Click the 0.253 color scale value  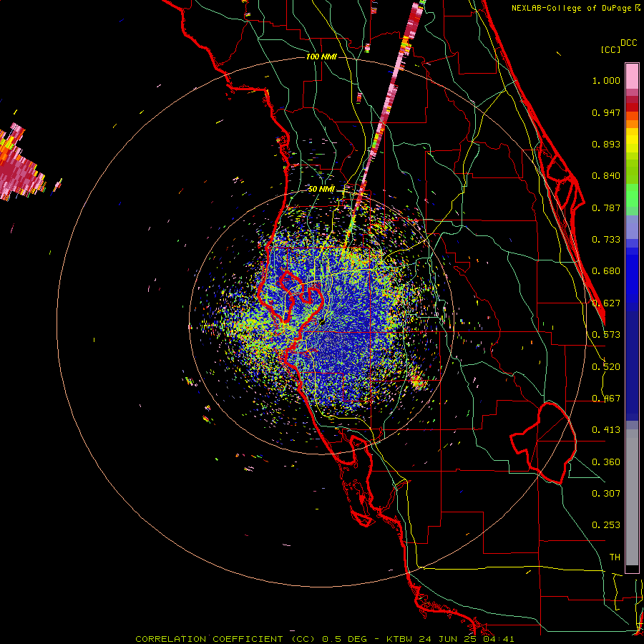[x=606, y=525]
